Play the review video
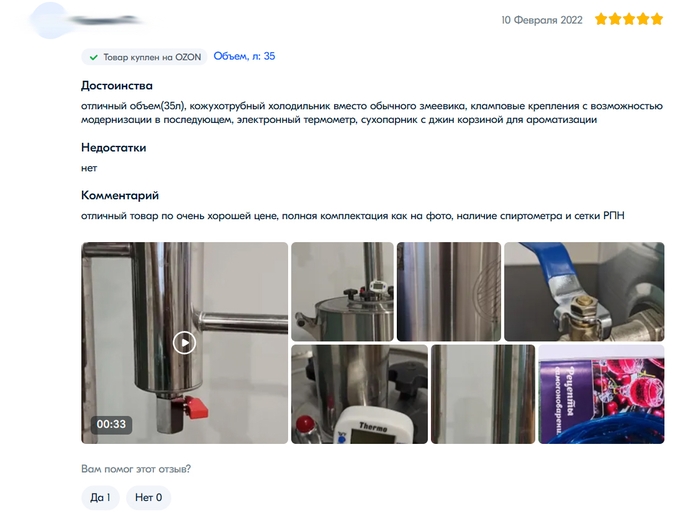Viewport: 693px width, 524px height. coord(184,342)
